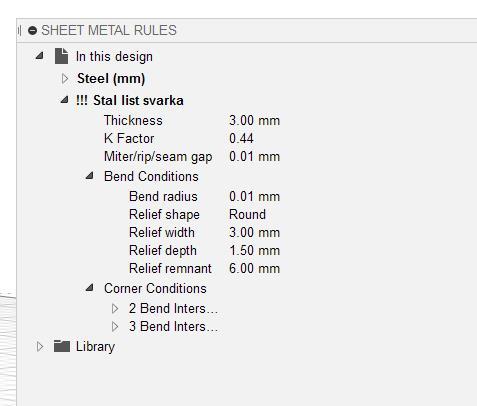
Task: Expand the 2 Bend Intersection item
Action: (115, 309)
